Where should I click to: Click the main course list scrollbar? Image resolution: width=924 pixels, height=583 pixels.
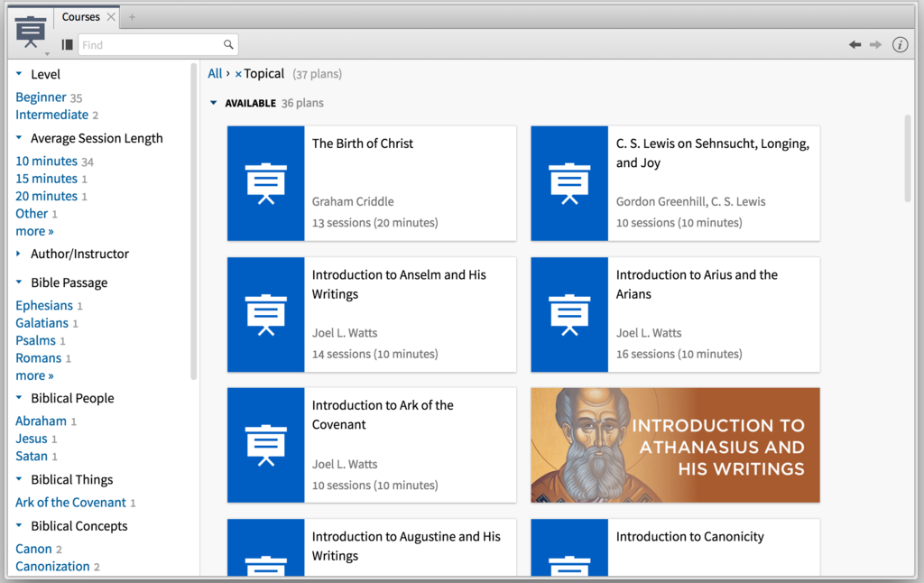(x=908, y=159)
